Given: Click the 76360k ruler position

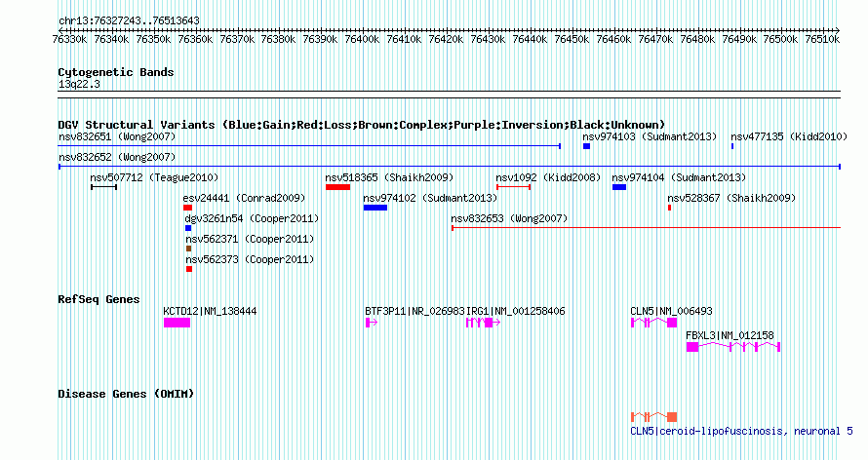Looking at the screenshot, I should [195, 39].
